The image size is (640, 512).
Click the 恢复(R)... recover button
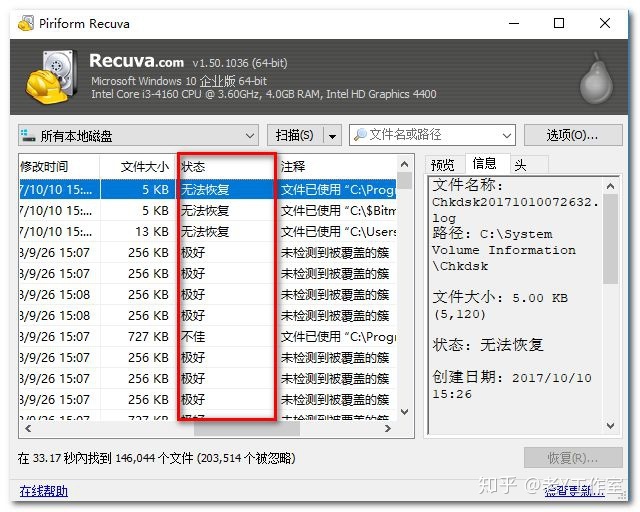coord(573,458)
